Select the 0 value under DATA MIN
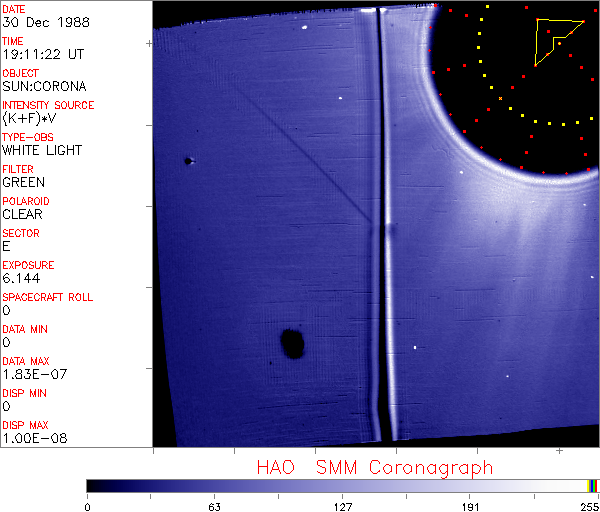 tap(6, 342)
